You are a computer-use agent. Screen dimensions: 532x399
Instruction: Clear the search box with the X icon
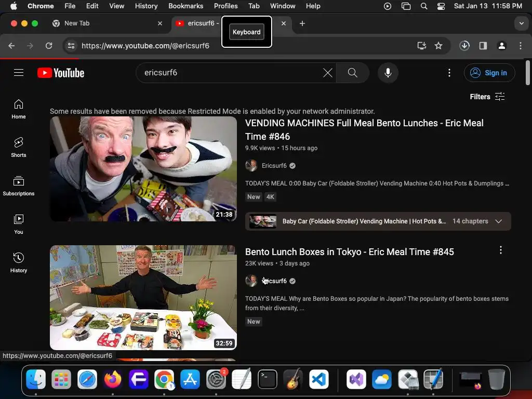pos(327,73)
